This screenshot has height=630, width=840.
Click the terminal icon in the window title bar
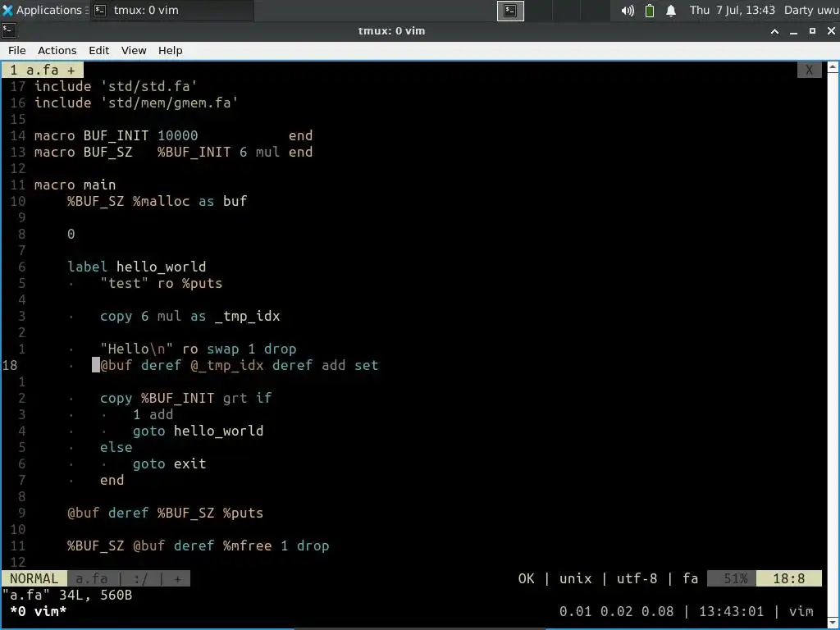coord(9,30)
